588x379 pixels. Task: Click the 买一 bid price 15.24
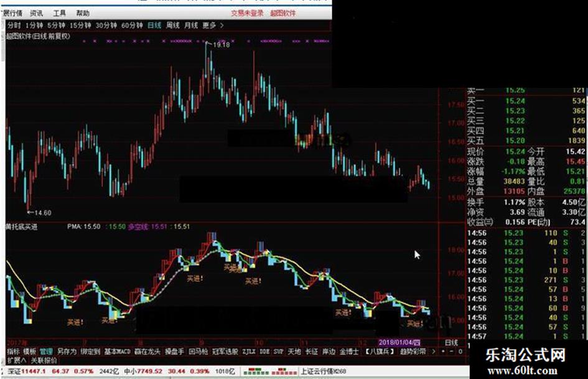point(515,101)
